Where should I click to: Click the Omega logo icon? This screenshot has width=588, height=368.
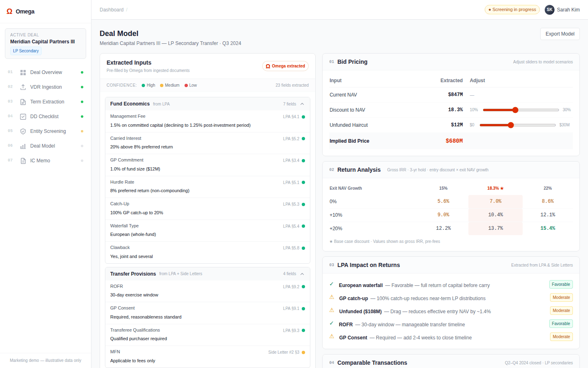click(x=9, y=11)
